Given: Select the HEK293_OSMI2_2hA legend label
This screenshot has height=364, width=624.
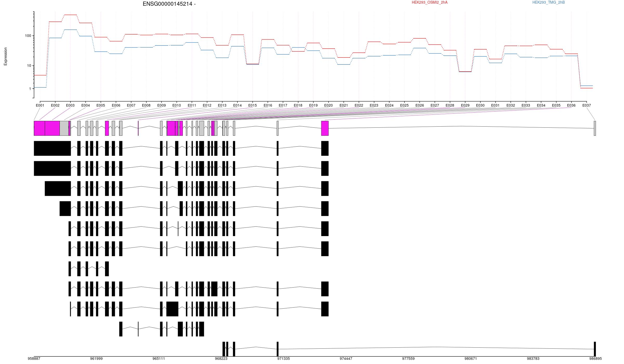Looking at the screenshot, I should coord(430,2).
